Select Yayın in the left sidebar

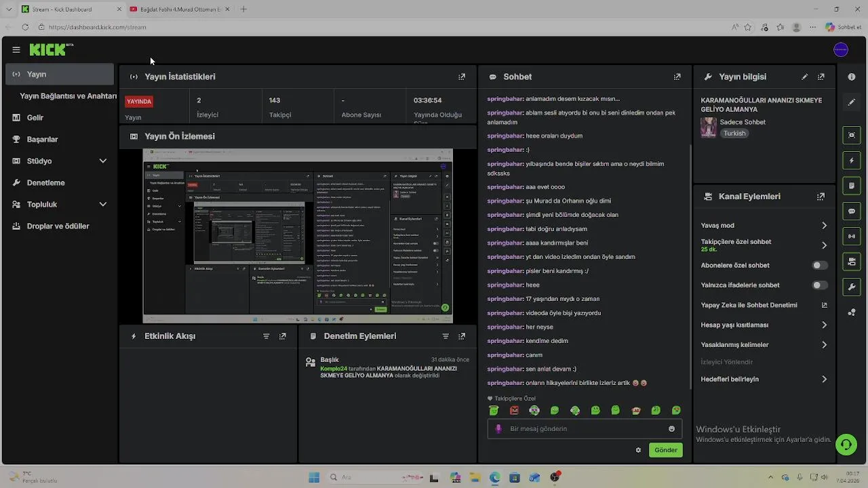point(60,74)
